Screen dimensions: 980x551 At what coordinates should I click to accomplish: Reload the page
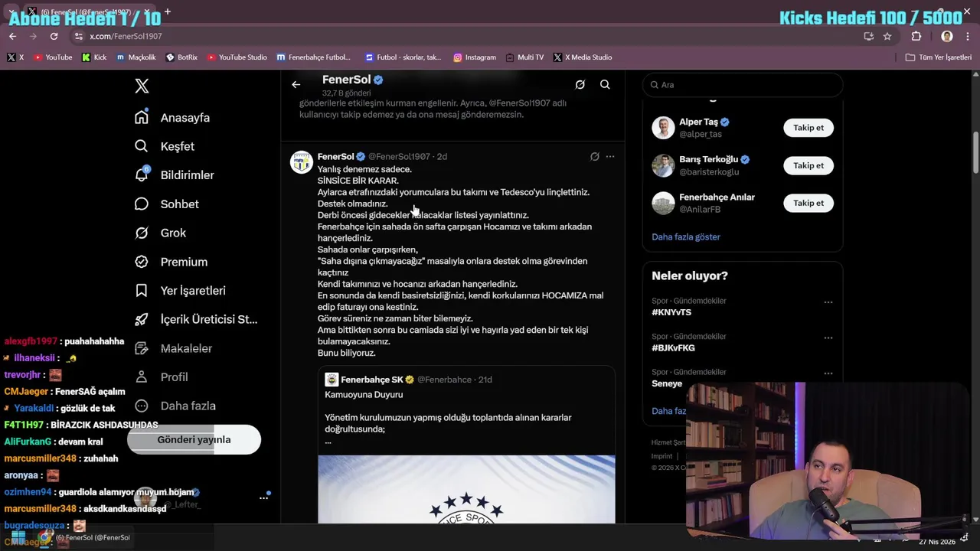click(54, 36)
